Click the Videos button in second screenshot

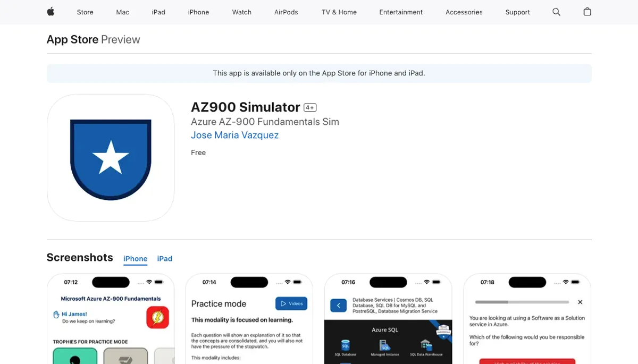(x=291, y=303)
